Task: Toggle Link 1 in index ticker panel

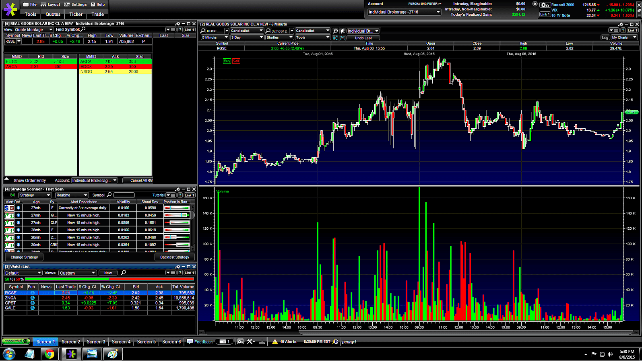Action: coord(545,14)
